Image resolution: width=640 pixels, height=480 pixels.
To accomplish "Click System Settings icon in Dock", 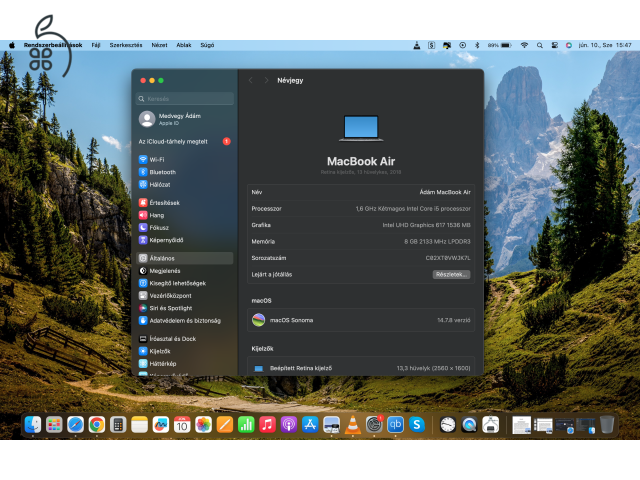I will tap(374, 425).
